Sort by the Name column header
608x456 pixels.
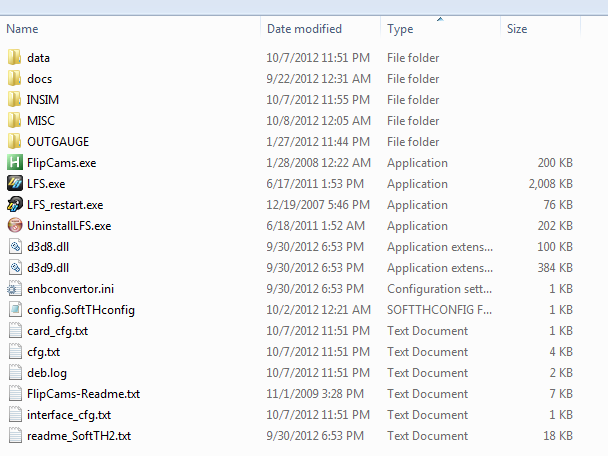22,29
